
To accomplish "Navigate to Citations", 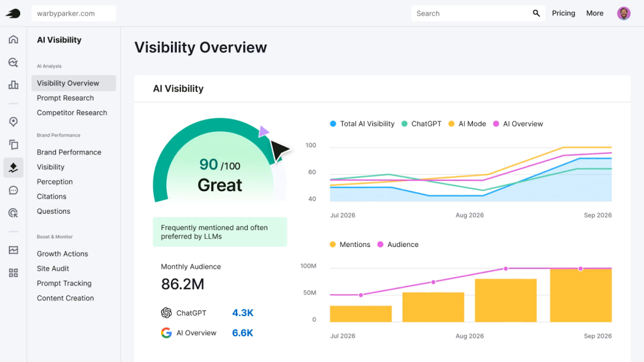I will pyautogui.click(x=52, y=197).
